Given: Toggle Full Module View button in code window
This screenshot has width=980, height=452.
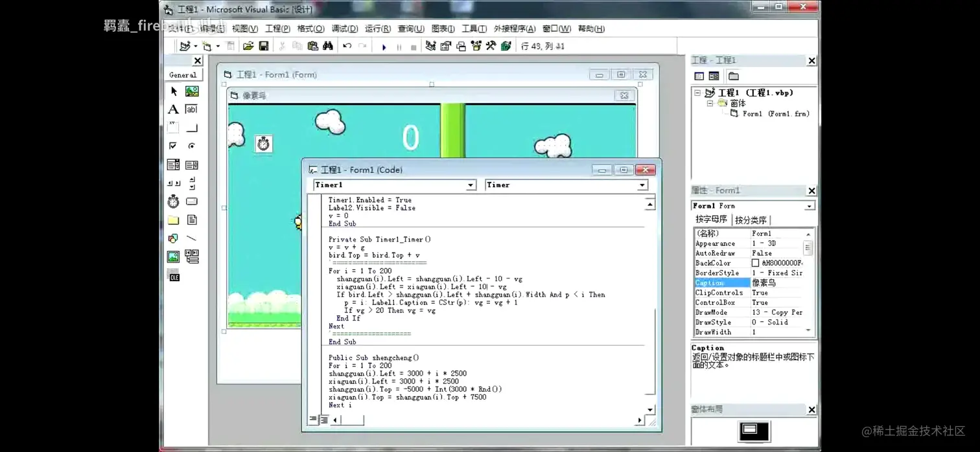Looking at the screenshot, I should 324,420.
